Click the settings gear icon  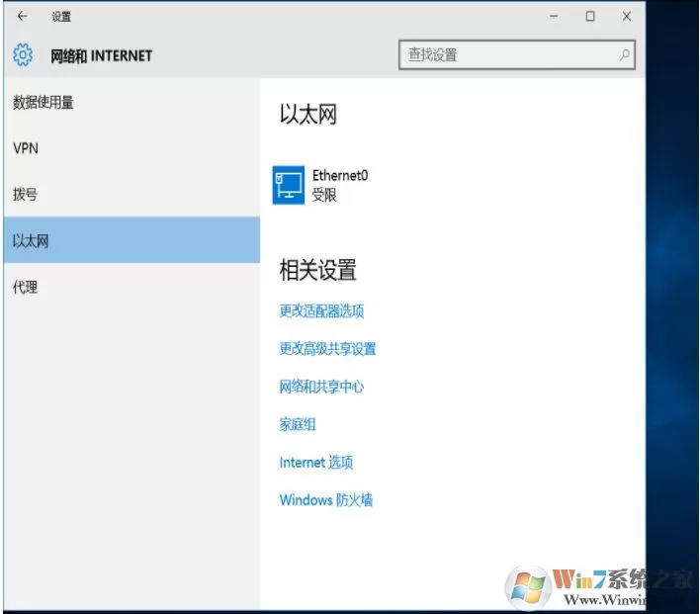point(23,55)
